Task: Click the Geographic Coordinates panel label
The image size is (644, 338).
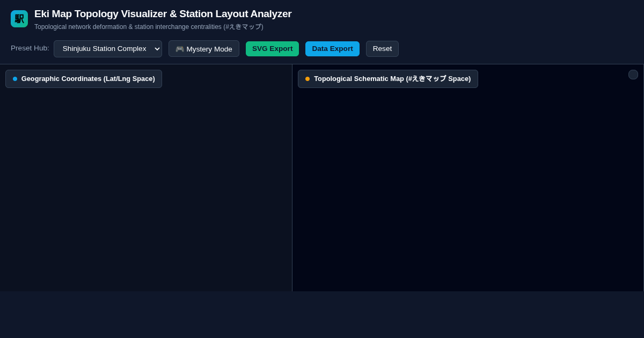Action: 84,79
